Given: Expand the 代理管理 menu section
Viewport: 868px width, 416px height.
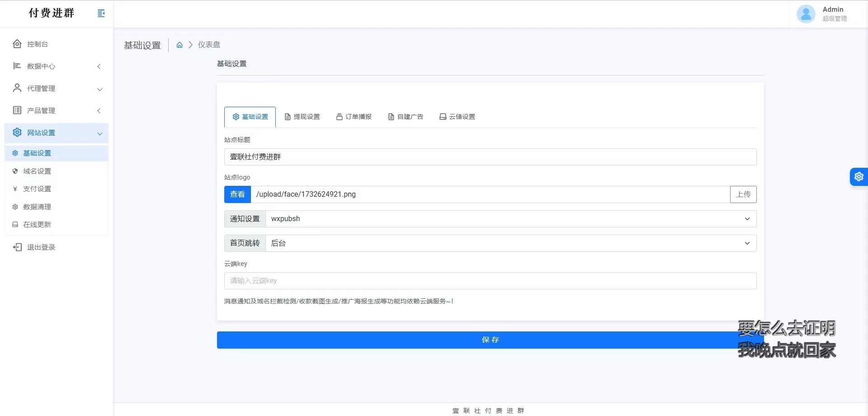Looking at the screenshot, I should point(99,89).
